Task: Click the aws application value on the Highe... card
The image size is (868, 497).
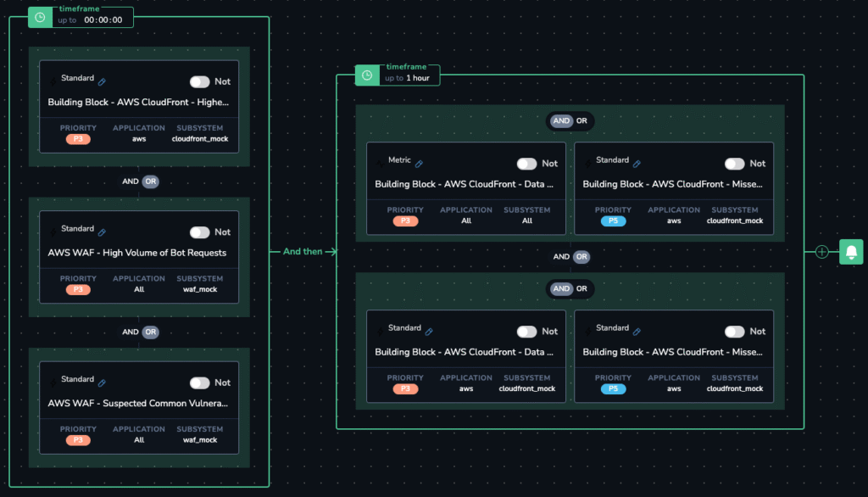Action: pyautogui.click(x=139, y=139)
